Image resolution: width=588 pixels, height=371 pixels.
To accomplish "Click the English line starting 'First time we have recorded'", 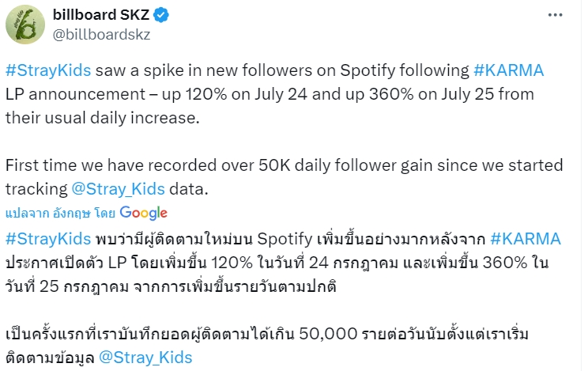I will pos(285,165).
